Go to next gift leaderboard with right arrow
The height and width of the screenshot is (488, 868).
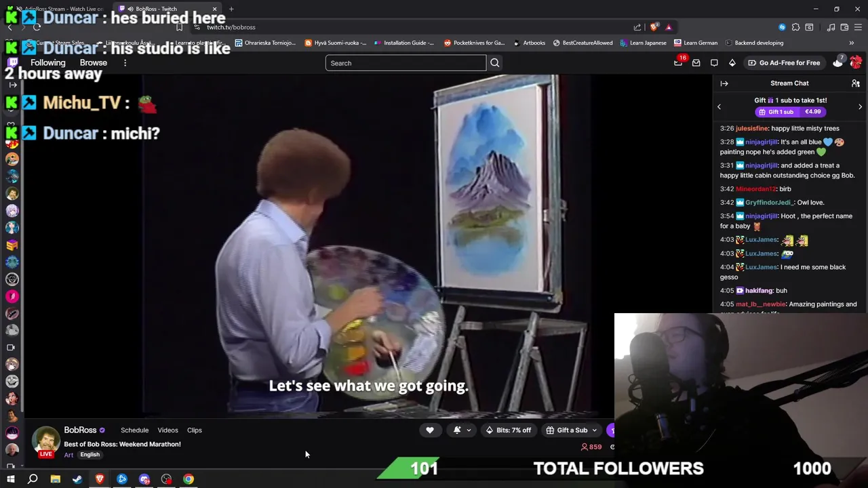coord(860,106)
